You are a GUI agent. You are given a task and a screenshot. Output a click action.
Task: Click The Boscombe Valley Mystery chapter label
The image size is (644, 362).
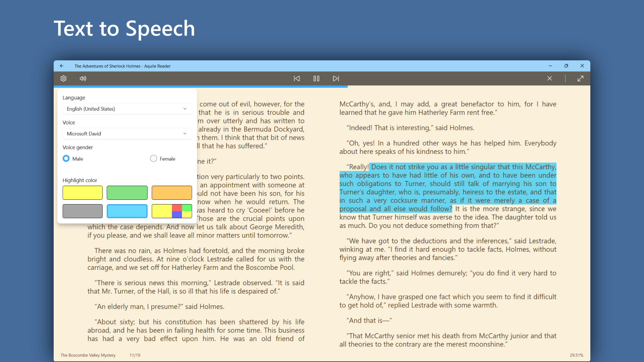point(88,355)
